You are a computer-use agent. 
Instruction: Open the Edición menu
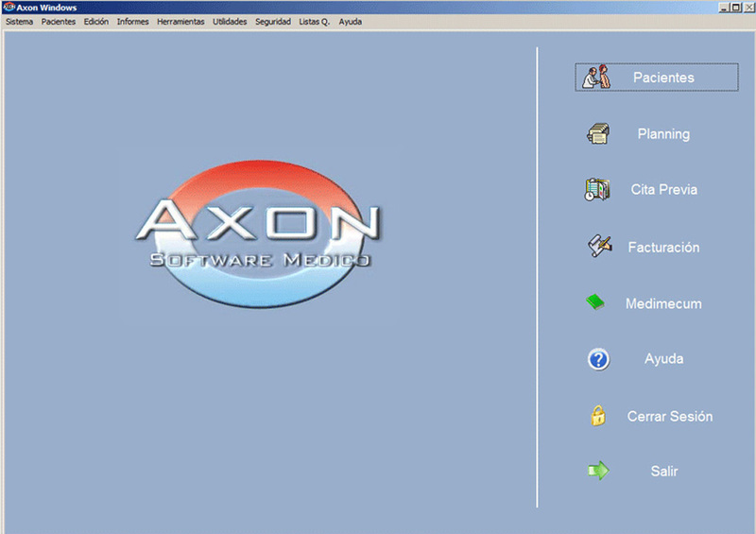coord(96,22)
